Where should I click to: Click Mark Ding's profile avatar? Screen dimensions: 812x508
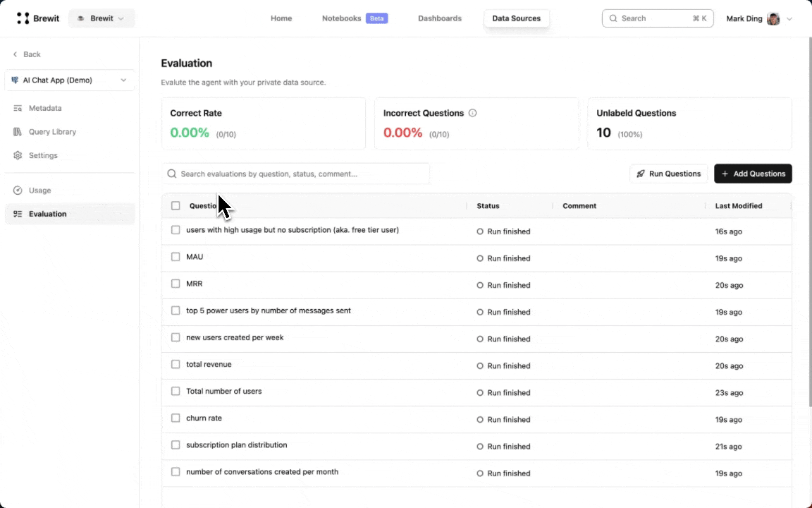[x=773, y=18]
